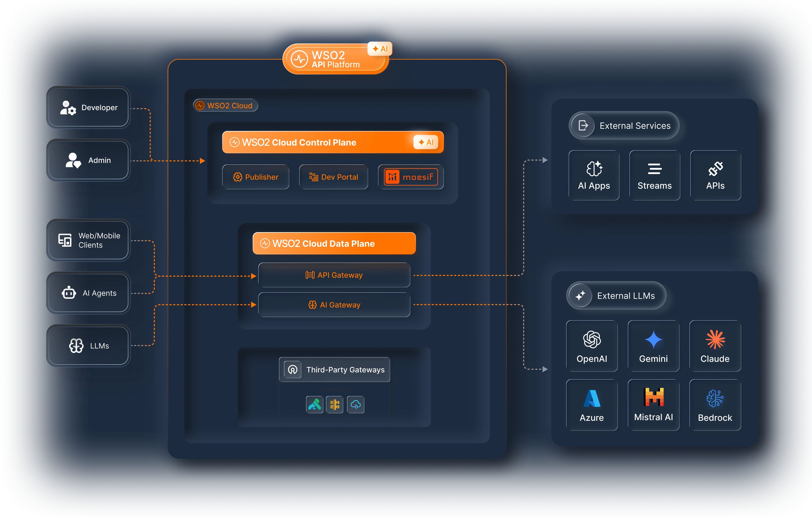Screen dimensions: 812x517
Task: Click the AI Agents robot icon
Action: point(69,293)
